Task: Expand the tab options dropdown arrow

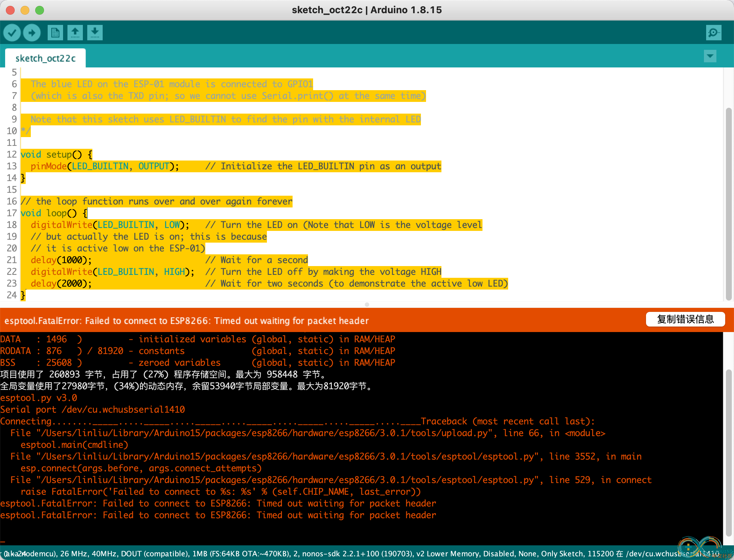Action: point(710,56)
